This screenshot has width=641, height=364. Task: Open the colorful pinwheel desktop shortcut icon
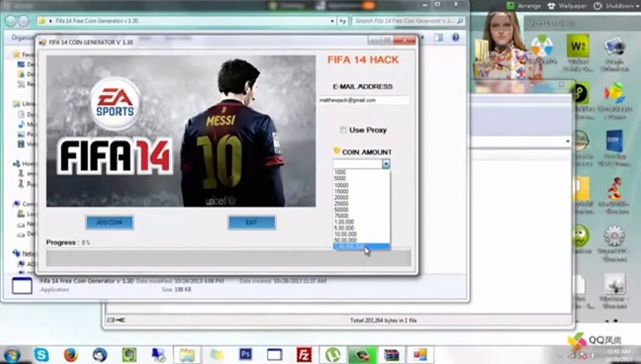(x=541, y=47)
